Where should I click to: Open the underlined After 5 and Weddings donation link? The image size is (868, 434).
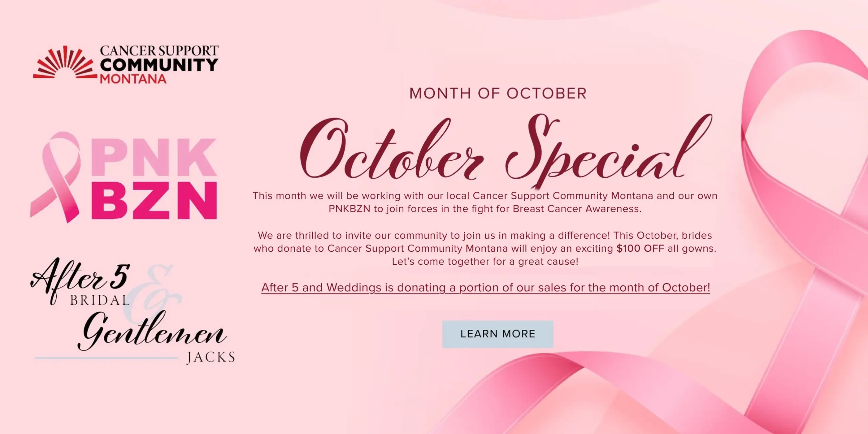(485, 287)
